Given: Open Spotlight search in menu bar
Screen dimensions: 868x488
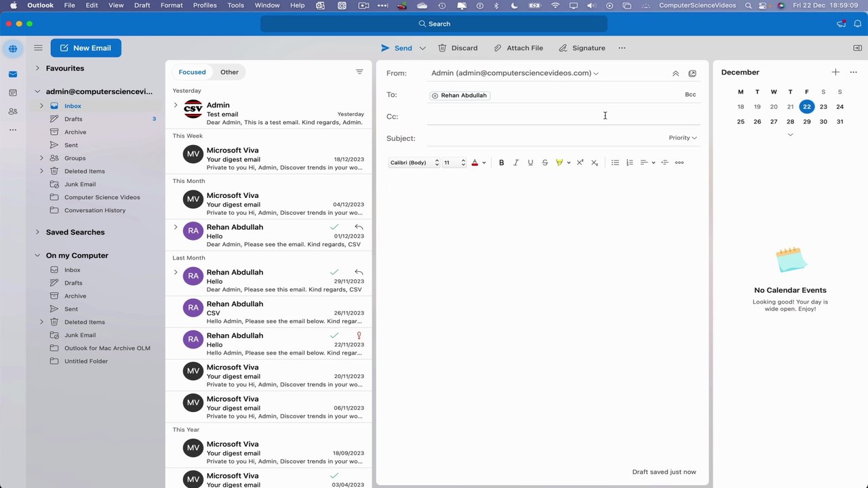Looking at the screenshot, I should (x=748, y=5).
